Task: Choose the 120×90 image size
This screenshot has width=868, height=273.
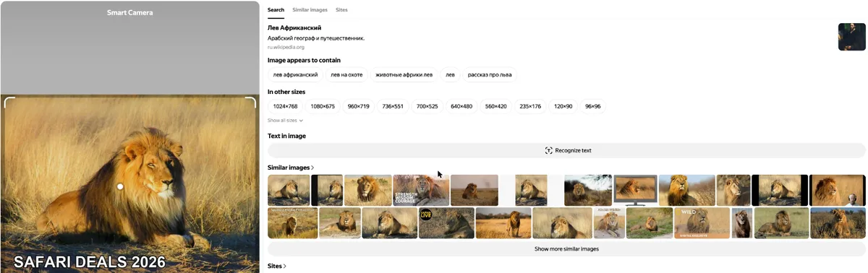Action: [x=563, y=106]
